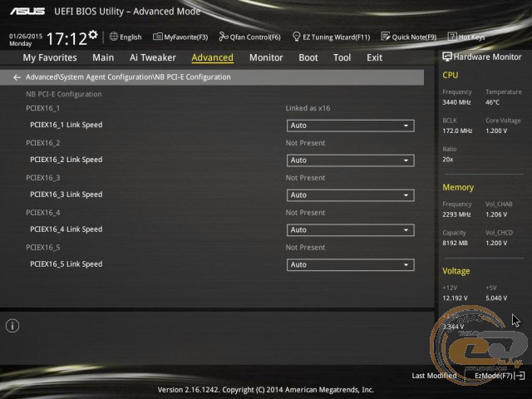Go to the Monitor tab
Viewport: 532px width, 399px height.
(266, 57)
